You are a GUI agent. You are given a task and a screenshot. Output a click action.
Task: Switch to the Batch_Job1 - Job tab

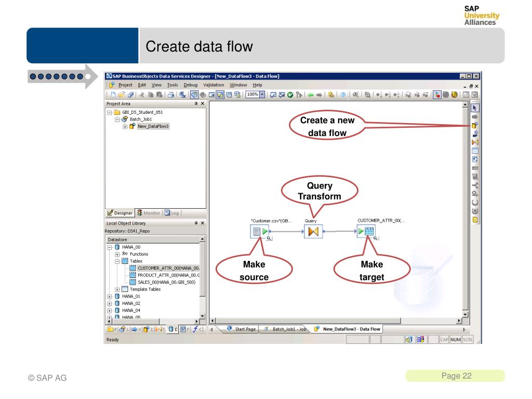click(285, 329)
